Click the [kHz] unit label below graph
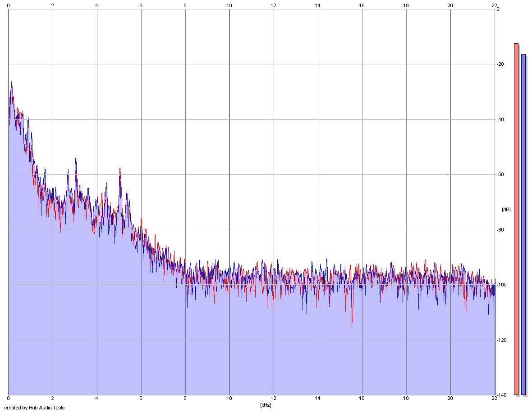The image size is (532, 413). [266, 405]
